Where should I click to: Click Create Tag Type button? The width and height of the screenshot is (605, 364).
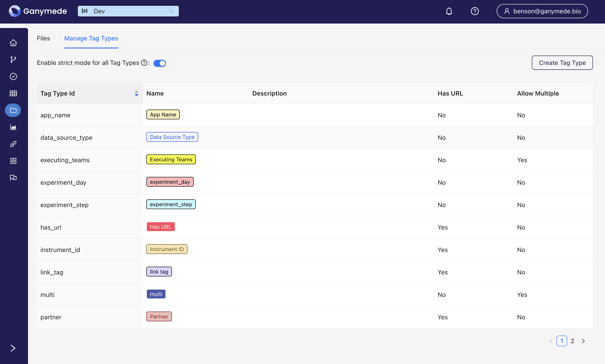tap(562, 63)
